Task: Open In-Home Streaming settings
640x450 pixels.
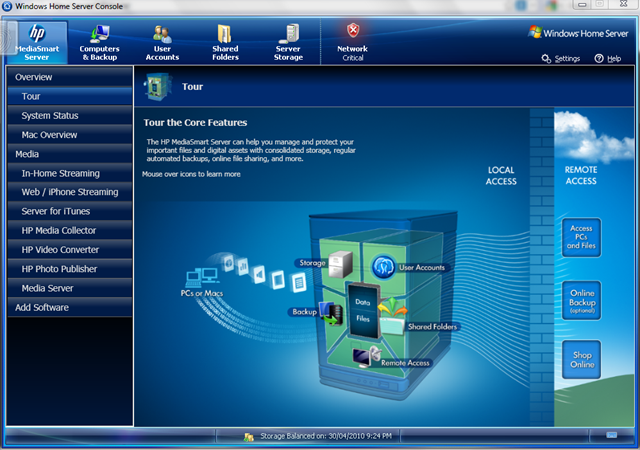Action: tap(70, 173)
